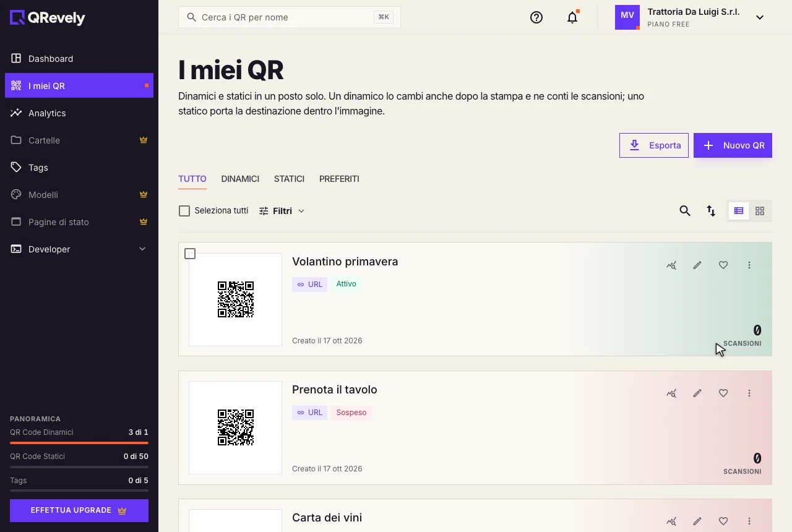Open more options for Volantino primavera
Image resolution: width=792 pixels, height=532 pixels.
(749, 265)
